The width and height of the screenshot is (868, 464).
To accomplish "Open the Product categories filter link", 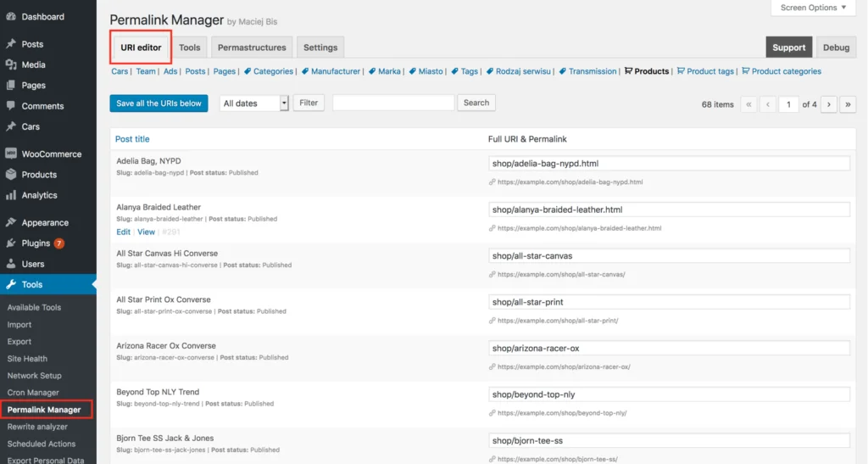I will coord(786,71).
